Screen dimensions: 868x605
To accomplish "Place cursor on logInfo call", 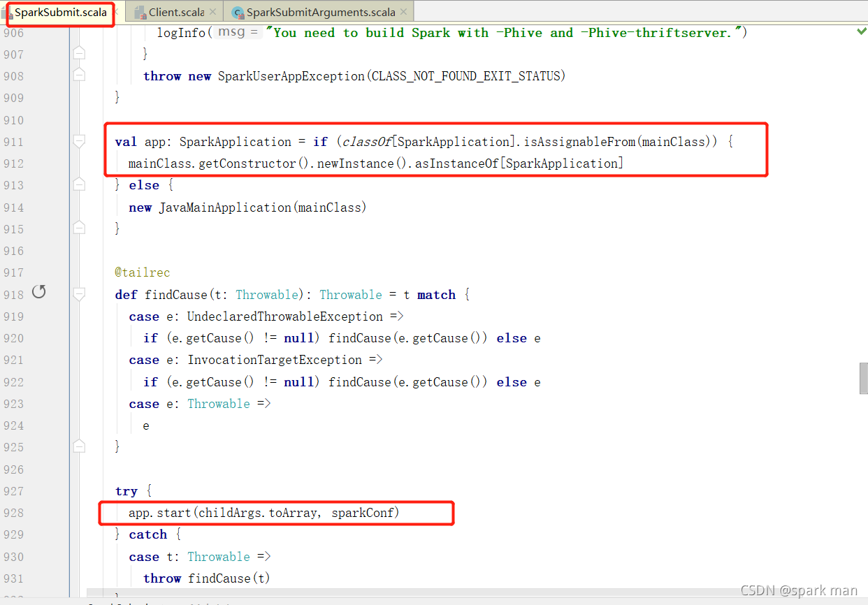I will pyautogui.click(x=182, y=33).
